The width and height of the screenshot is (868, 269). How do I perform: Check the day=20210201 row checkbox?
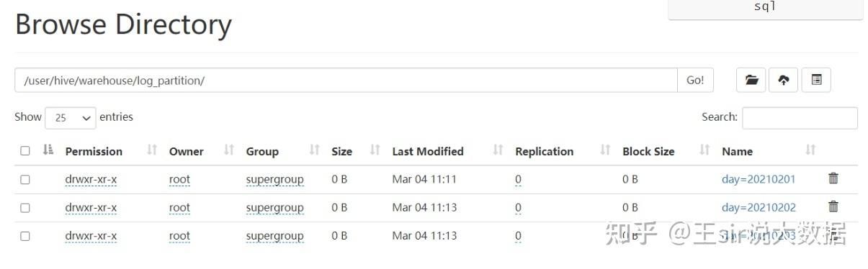[x=25, y=180]
